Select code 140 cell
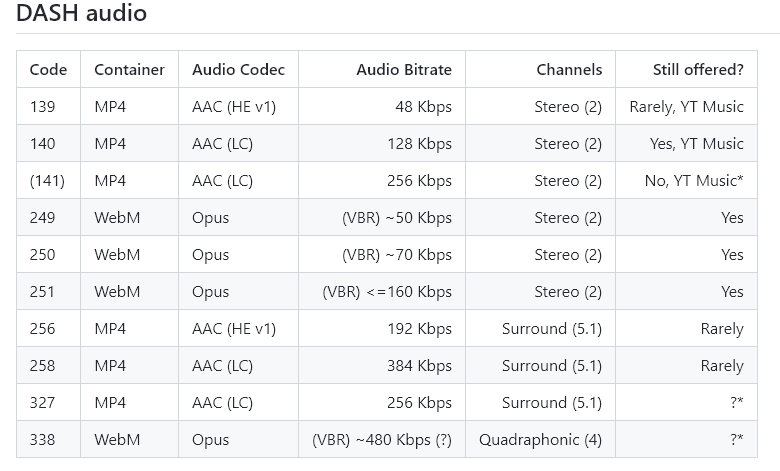Screen dimensions: 780x471 [43, 144]
